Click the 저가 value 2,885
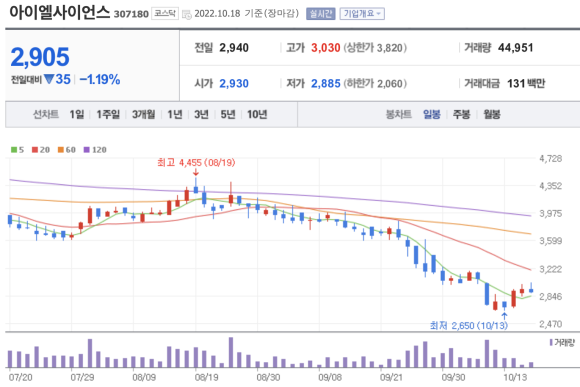The width and height of the screenshot is (580, 387). (x=326, y=84)
